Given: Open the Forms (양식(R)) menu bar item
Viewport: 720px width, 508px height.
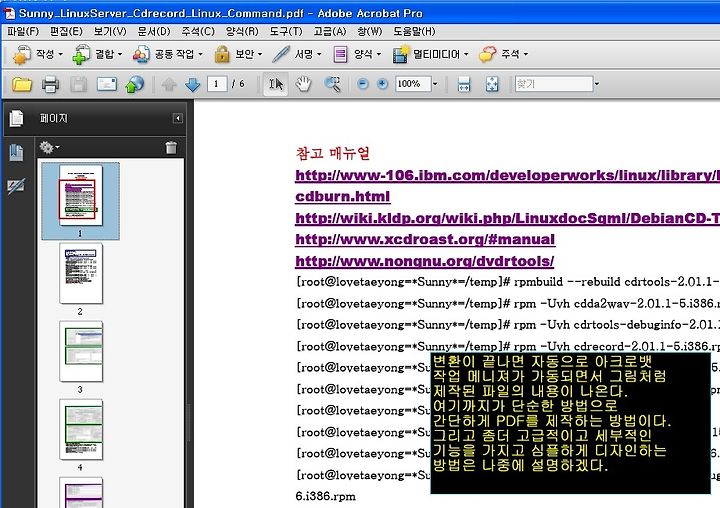Looking at the screenshot, I should pyautogui.click(x=242, y=31).
